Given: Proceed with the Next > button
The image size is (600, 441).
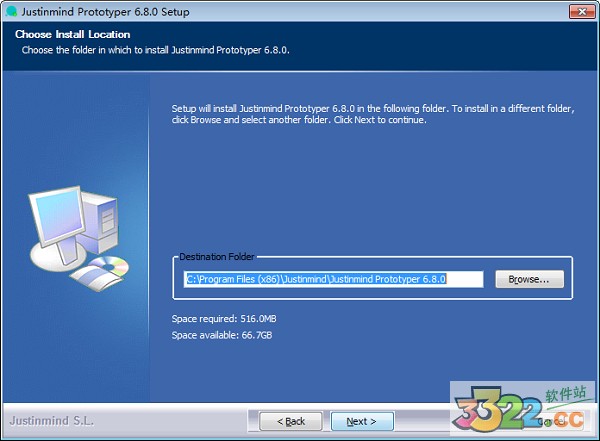Looking at the screenshot, I should pos(362,421).
